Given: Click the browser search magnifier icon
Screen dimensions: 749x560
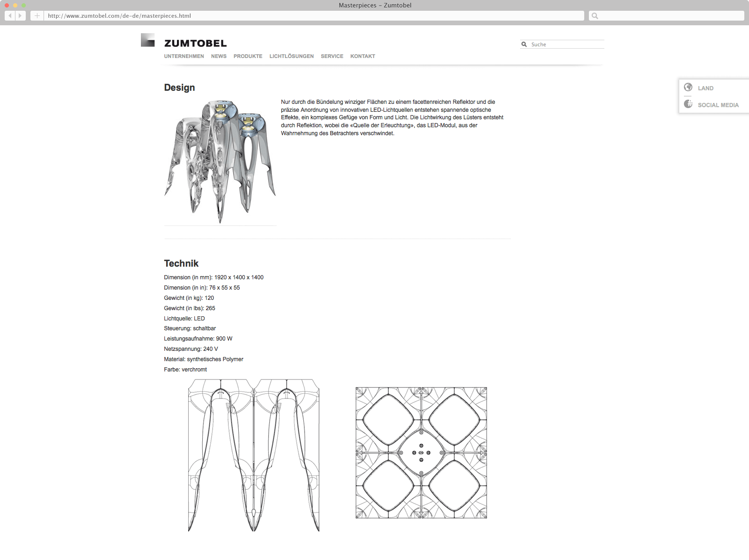Looking at the screenshot, I should tap(595, 16).
